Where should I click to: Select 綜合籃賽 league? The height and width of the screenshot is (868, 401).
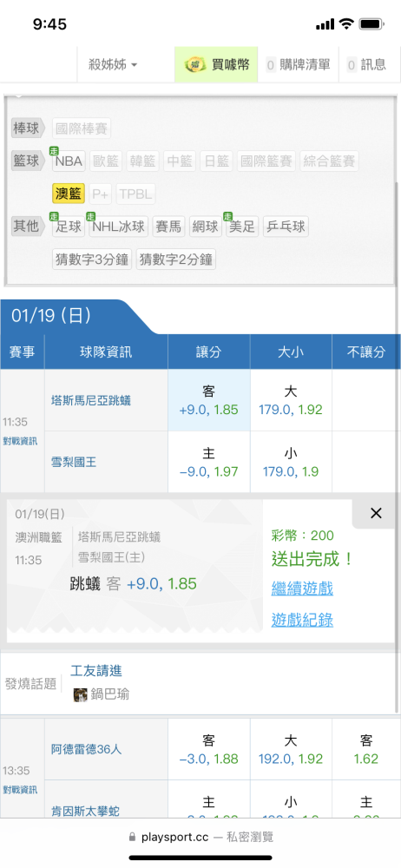click(x=330, y=161)
